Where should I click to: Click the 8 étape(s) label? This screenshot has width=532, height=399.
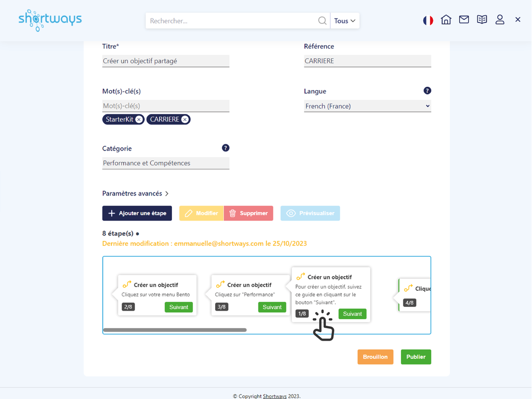(118, 233)
